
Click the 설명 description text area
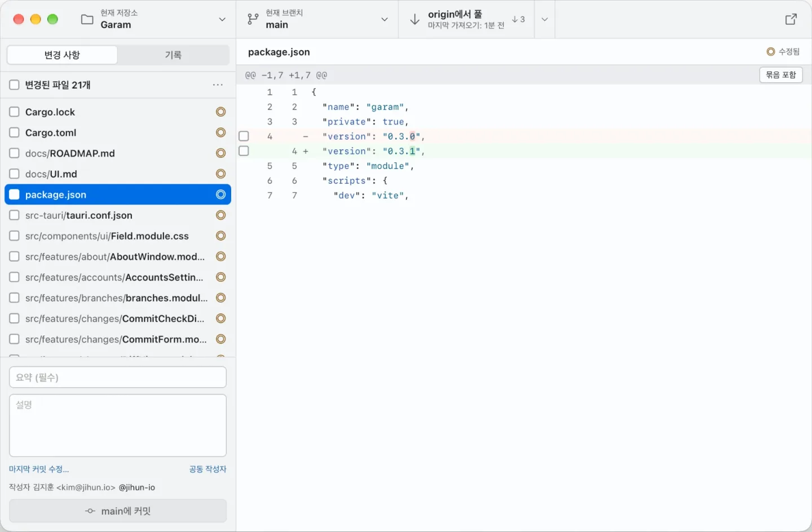point(118,425)
